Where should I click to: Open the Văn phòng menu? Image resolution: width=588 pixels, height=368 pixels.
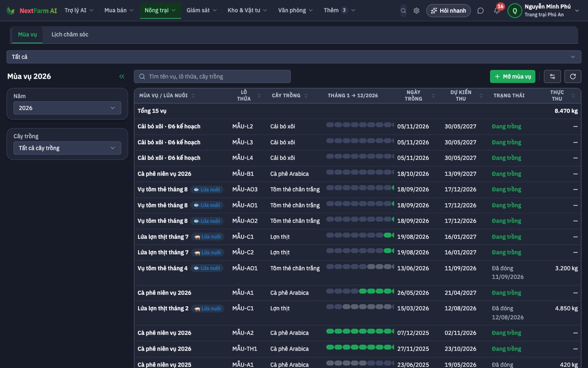(295, 10)
